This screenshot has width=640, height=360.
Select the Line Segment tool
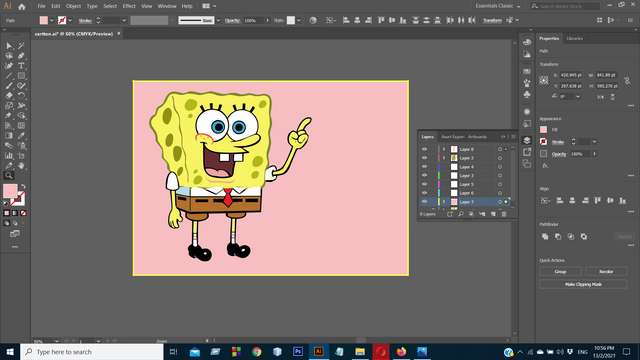pyautogui.click(x=9, y=76)
